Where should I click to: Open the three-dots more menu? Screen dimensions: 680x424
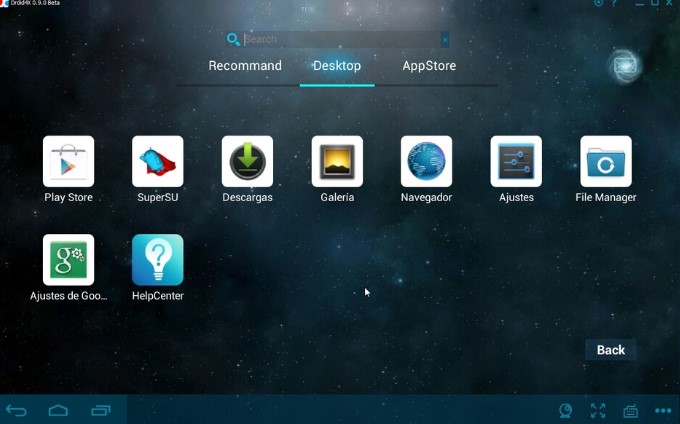(663, 410)
